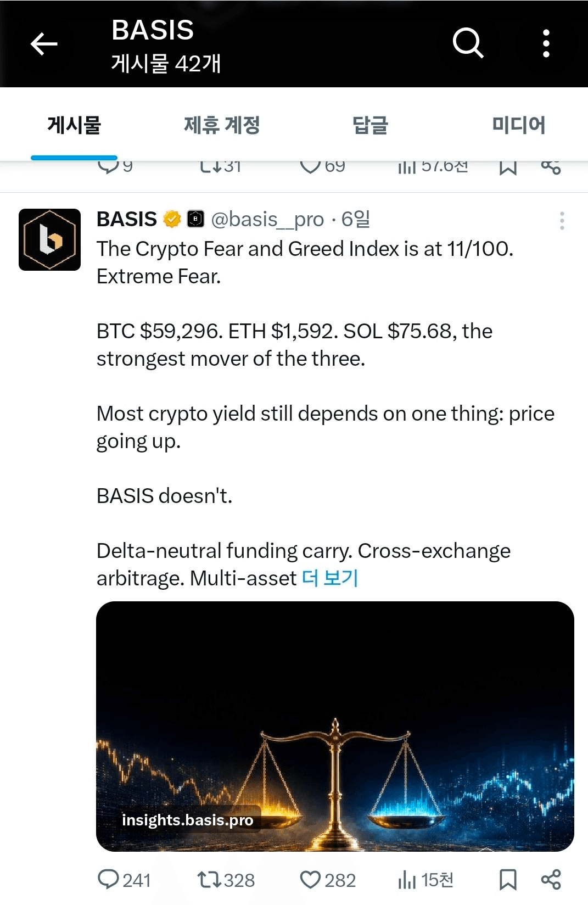Open BASIS profile avatar
This screenshot has width=588, height=905.
pos(49,239)
